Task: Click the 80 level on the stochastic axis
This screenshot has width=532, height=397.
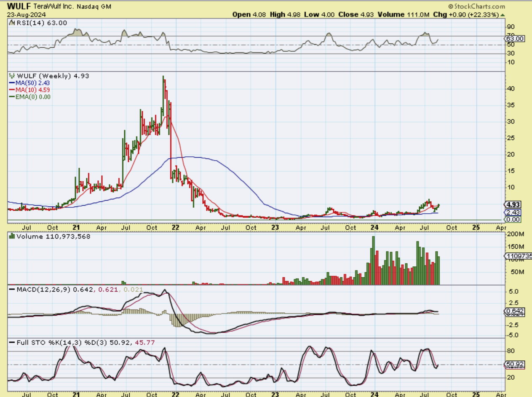Action: 511,351
